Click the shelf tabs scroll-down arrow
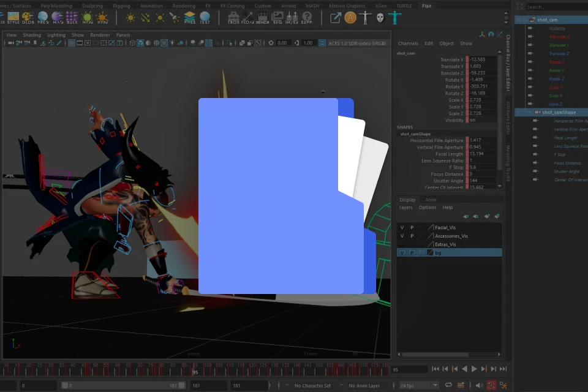Image resolution: width=588 pixels, height=392 pixels. click(x=507, y=23)
